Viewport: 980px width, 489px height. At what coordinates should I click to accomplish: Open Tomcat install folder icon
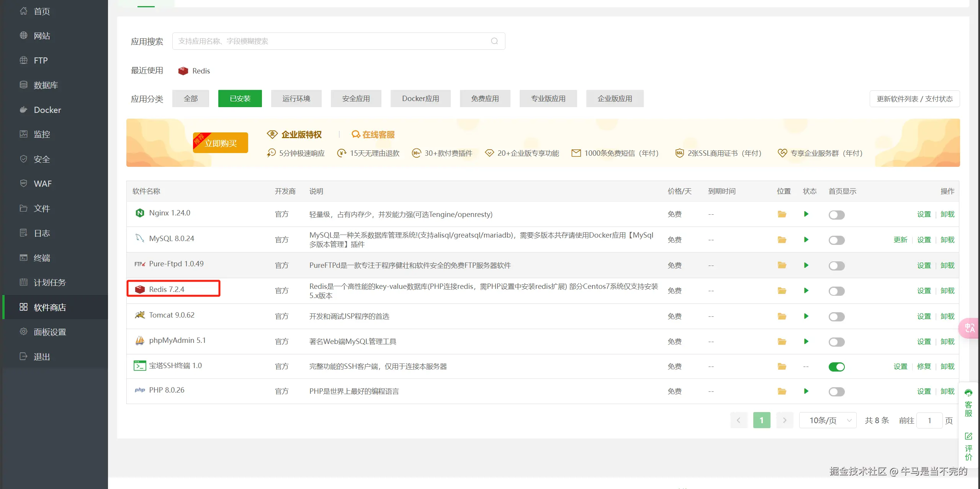tap(782, 316)
